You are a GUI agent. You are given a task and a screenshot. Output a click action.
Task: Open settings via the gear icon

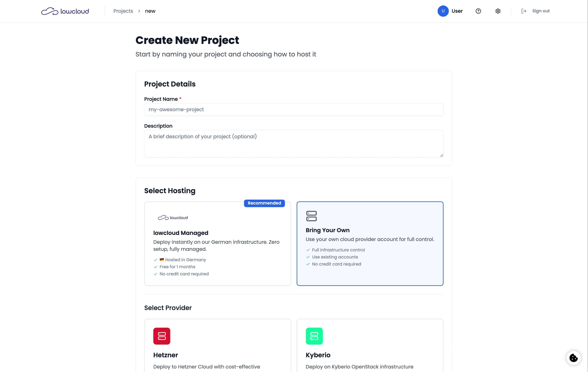pos(498,11)
